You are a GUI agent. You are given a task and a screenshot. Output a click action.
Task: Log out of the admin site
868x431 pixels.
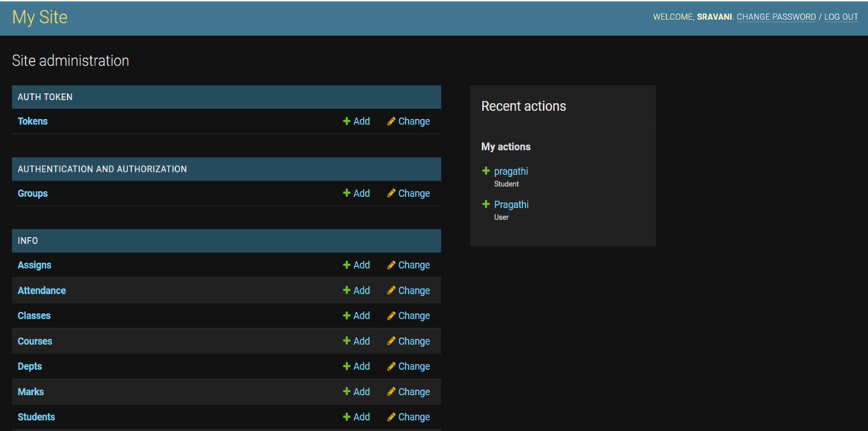coord(840,17)
